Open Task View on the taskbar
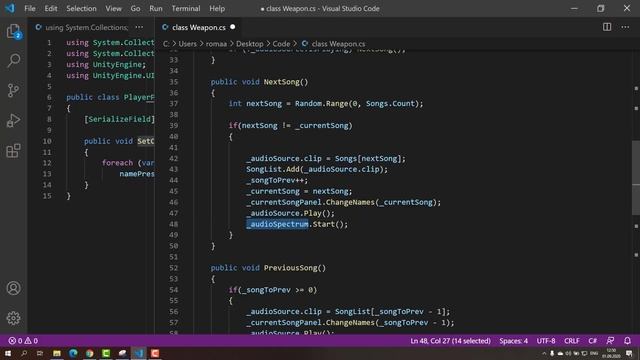640x360 pixels. (x=40, y=353)
